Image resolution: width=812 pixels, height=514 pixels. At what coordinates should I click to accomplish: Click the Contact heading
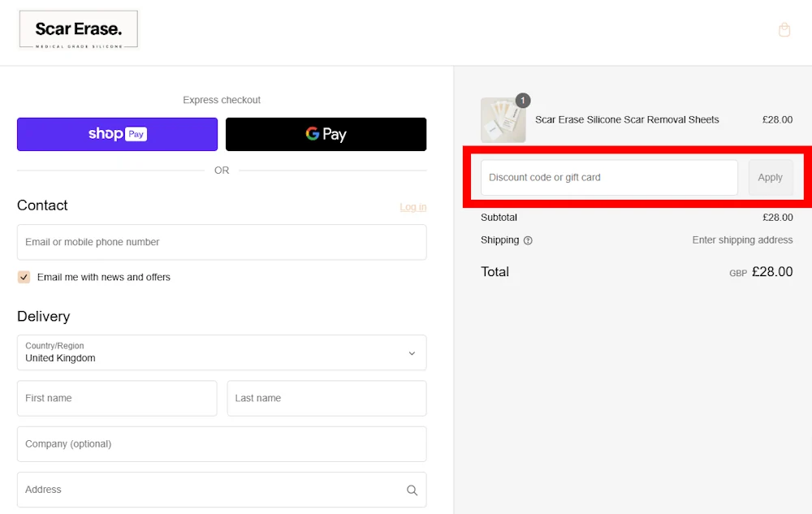pyautogui.click(x=42, y=205)
